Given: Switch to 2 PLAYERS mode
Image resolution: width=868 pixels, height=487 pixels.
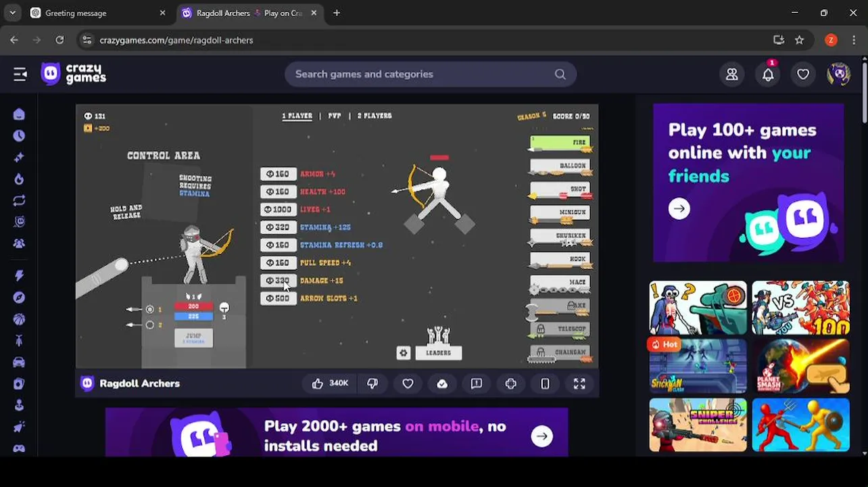Looking at the screenshot, I should pos(375,116).
